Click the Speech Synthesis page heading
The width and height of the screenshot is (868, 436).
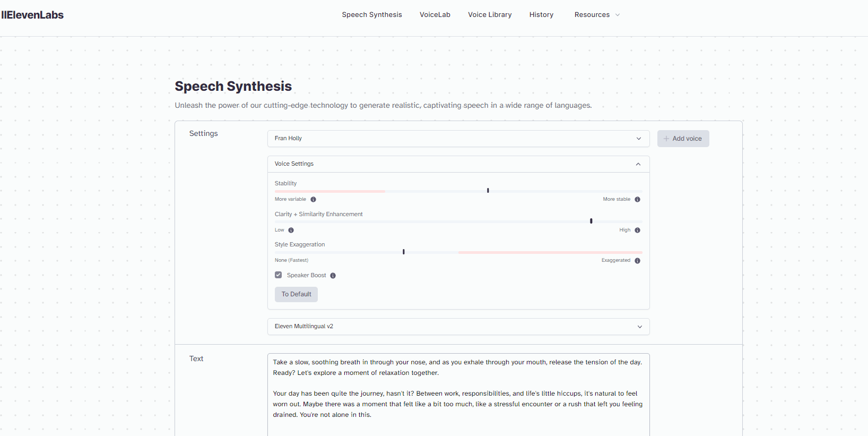(x=233, y=87)
